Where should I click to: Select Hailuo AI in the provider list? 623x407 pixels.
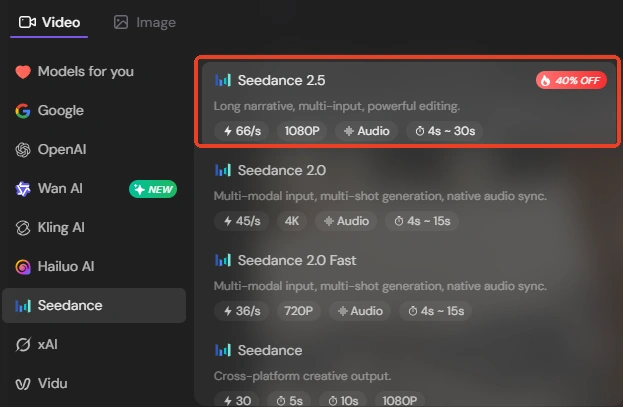click(x=94, y=266)
